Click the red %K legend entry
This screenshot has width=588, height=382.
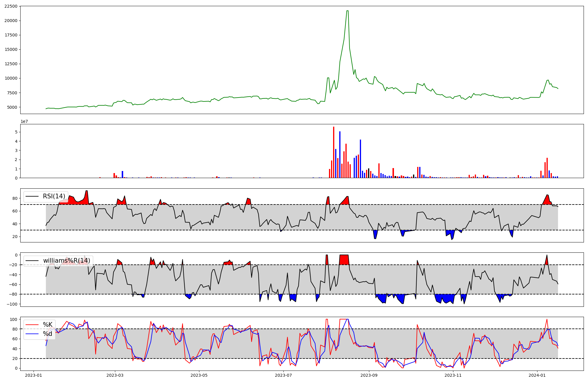pos(48,325)
